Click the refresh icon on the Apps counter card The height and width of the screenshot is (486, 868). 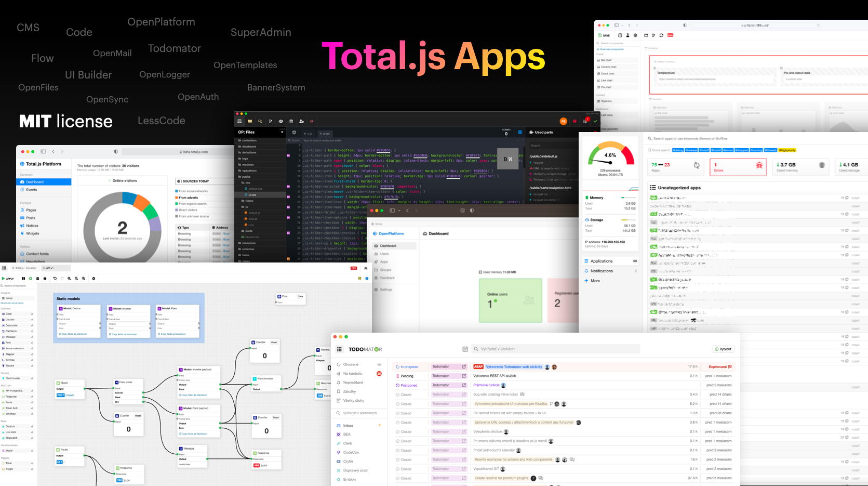click(x=697, y=165)
